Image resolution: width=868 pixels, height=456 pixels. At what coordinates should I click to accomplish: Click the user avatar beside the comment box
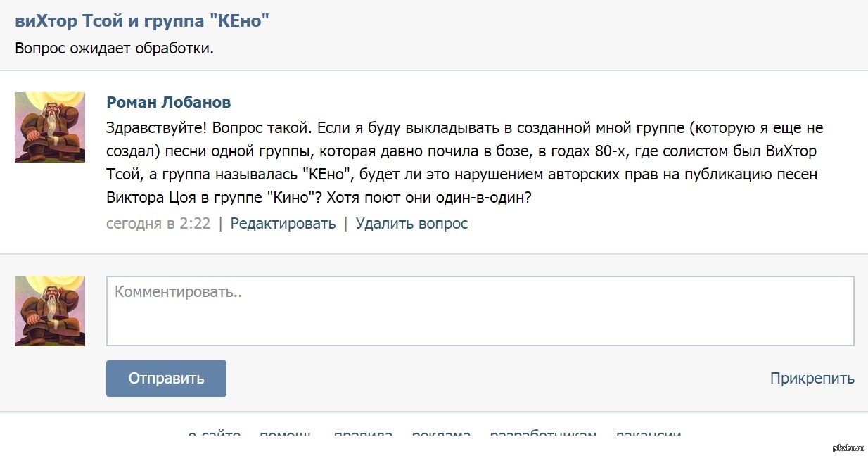[x=50, y=311]
